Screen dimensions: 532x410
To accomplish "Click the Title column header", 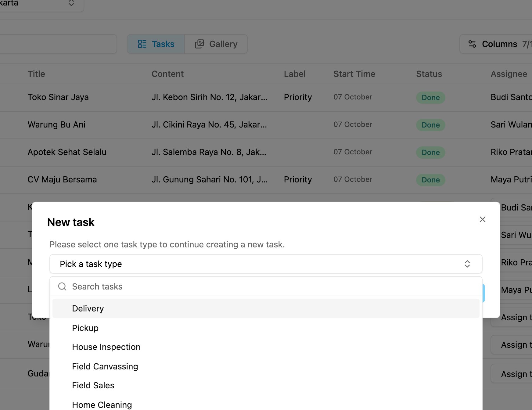I will click(36, 74).
